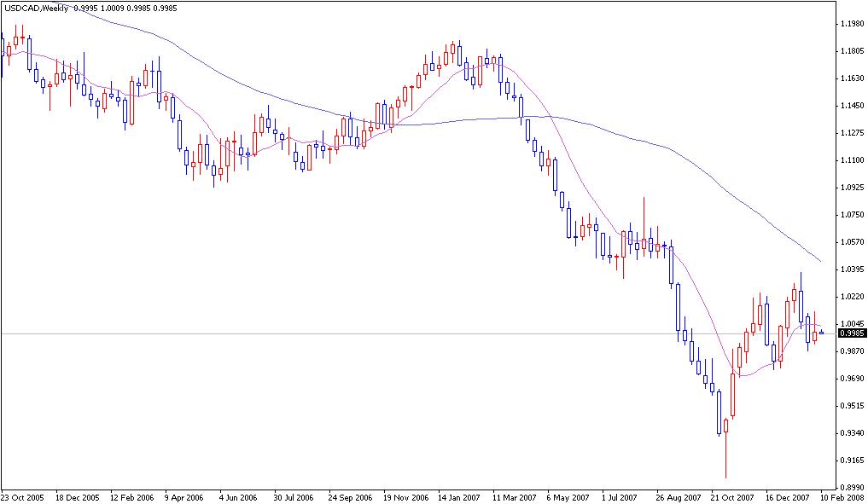This screenshot has width=868, height=504.
Task: Click the 4 Jun 2006 date label
Action: (238, 497)
